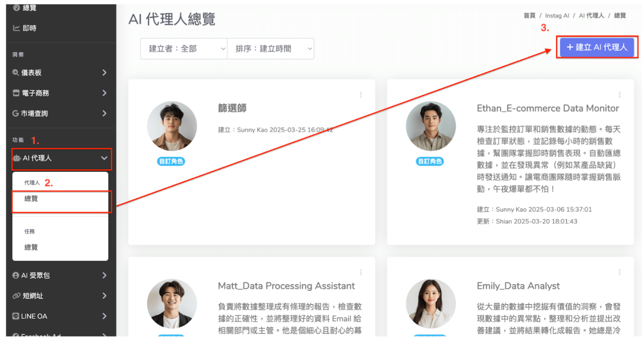Click the AI 受眾包 person icon
Viewport: 644px width, 352px height.
tap(16, 275)
